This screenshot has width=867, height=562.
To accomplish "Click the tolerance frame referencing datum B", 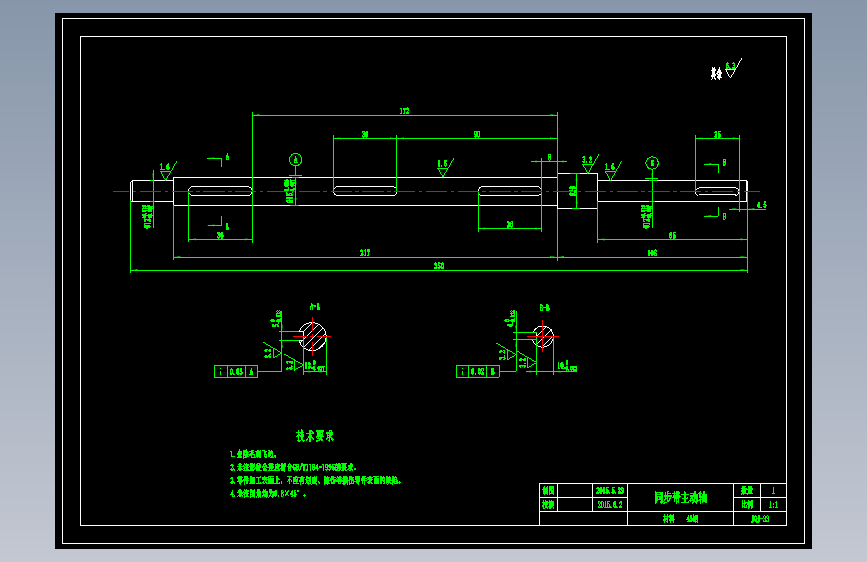I will coord(478,372).
